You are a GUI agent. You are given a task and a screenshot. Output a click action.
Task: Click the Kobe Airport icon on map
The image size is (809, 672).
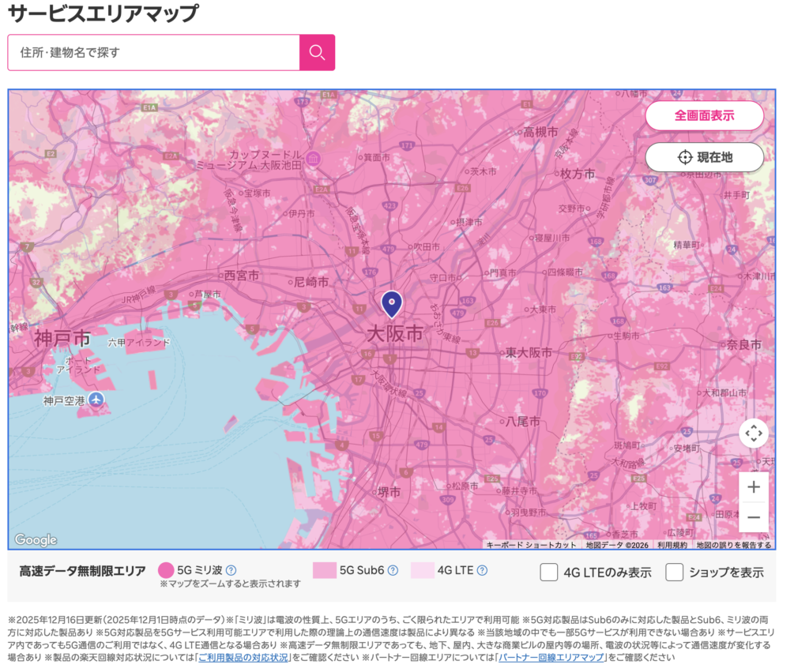[97, 400]
